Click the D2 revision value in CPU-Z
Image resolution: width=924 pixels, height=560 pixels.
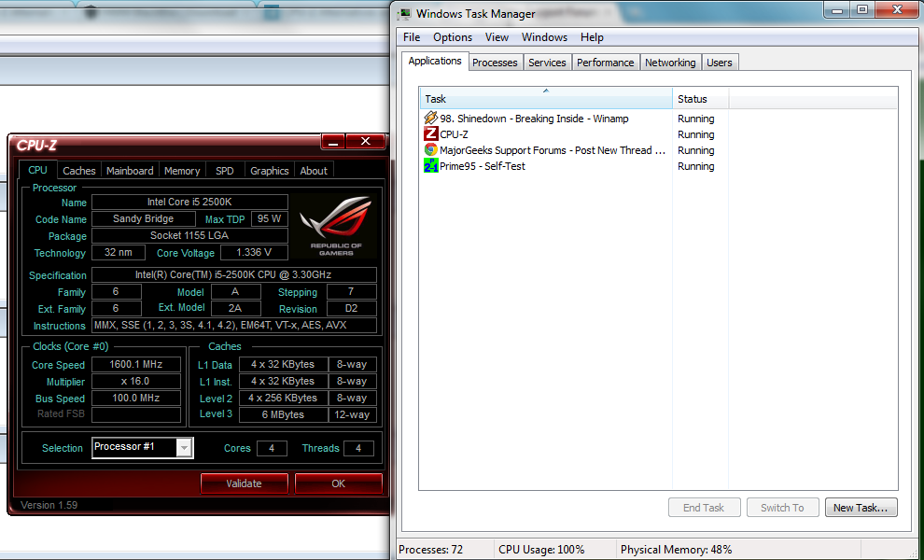(352, 308)
